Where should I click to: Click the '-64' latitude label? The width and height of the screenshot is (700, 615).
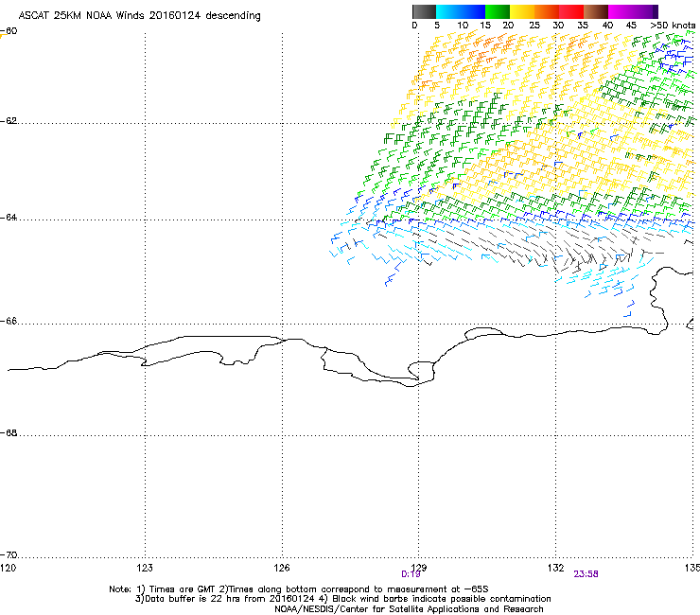9,218
